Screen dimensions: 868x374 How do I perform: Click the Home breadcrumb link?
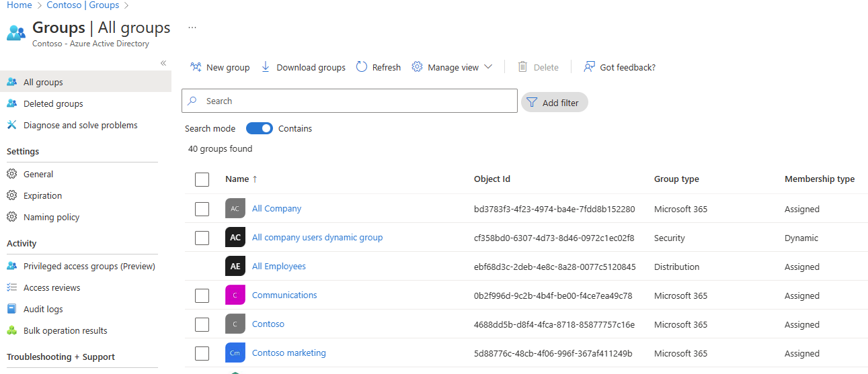19,5
